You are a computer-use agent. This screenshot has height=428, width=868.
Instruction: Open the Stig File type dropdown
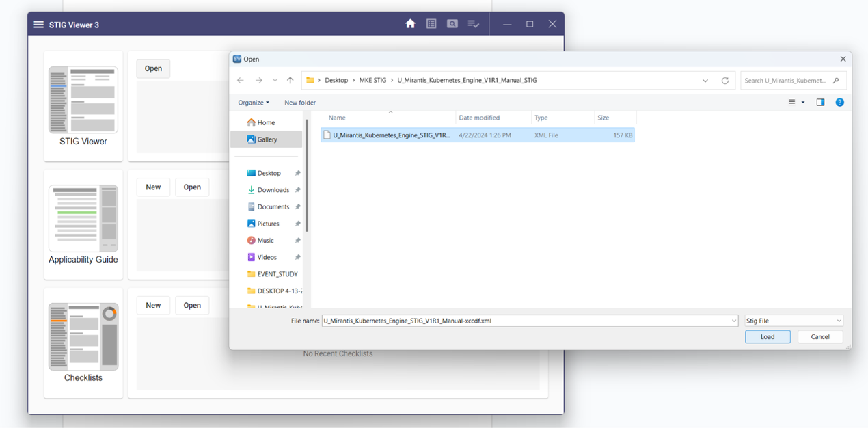(x=793, y=320)
